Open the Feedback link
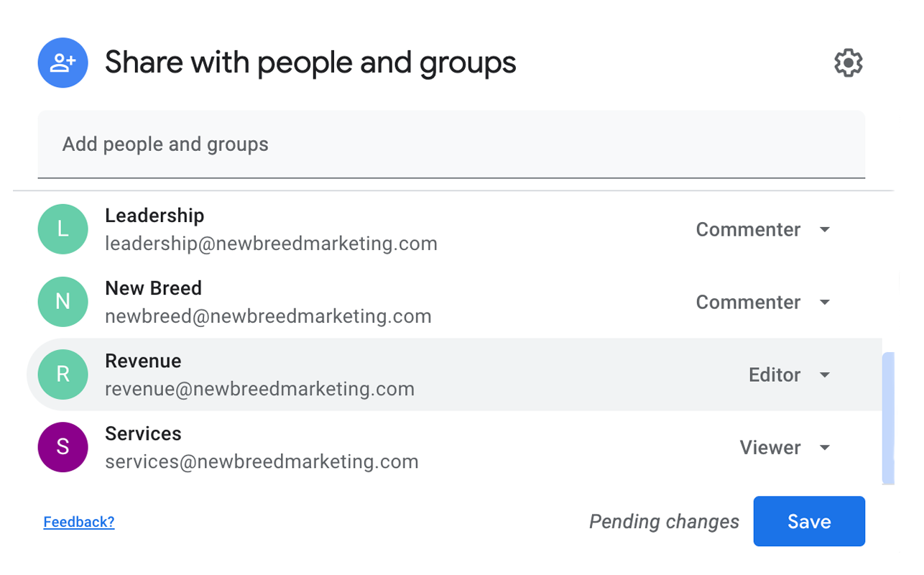 tap(79, 523)
